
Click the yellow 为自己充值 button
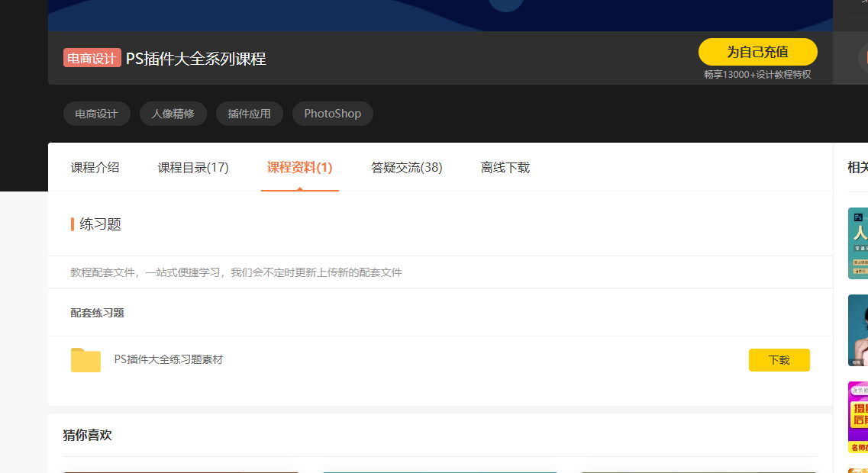click(757, 52)
